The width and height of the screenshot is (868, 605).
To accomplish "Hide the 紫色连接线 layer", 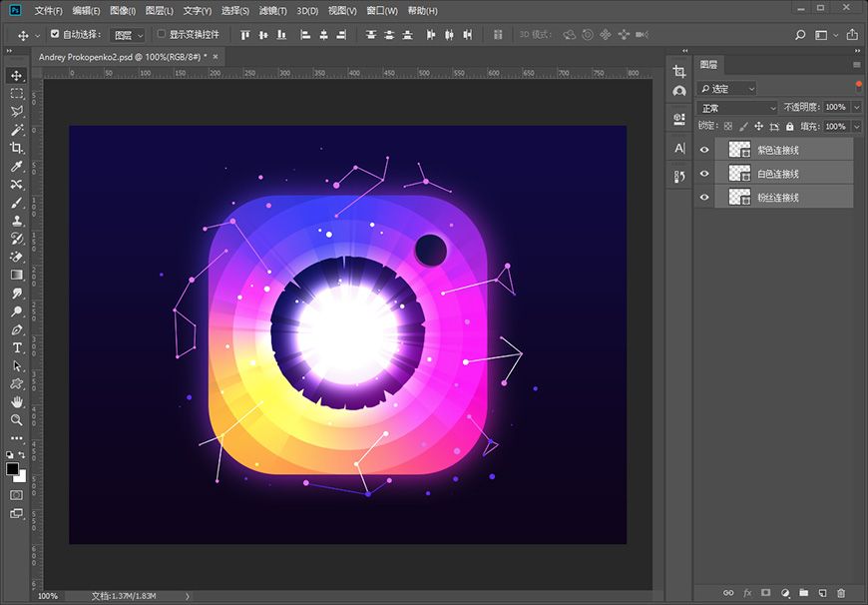I will [704, 150].
